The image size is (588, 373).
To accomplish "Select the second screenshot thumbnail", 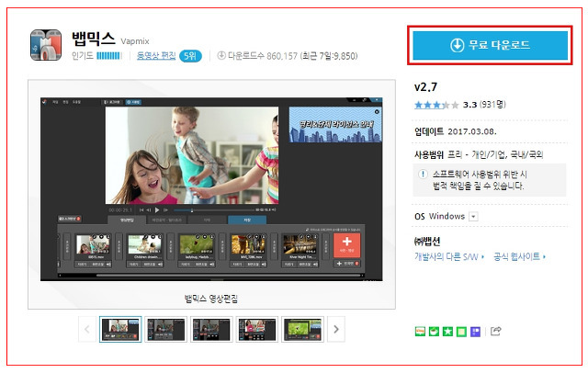I will [x=165, y=330].
